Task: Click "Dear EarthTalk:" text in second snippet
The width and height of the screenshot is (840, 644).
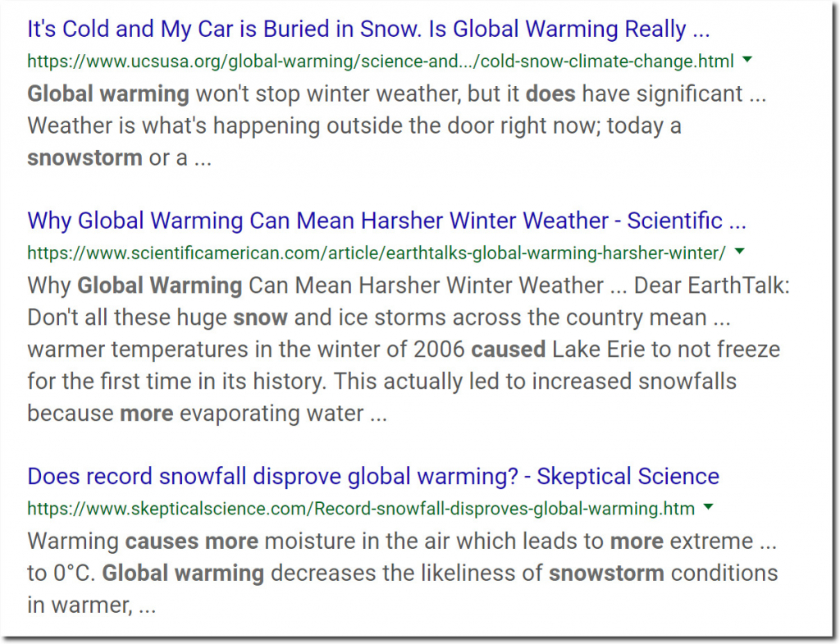Action: click(712, 285)
